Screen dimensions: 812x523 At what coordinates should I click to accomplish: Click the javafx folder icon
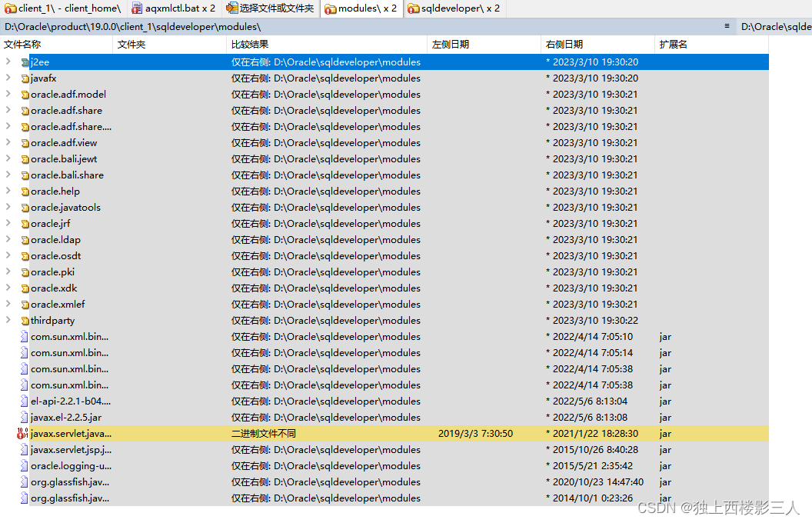pos(25,78)
